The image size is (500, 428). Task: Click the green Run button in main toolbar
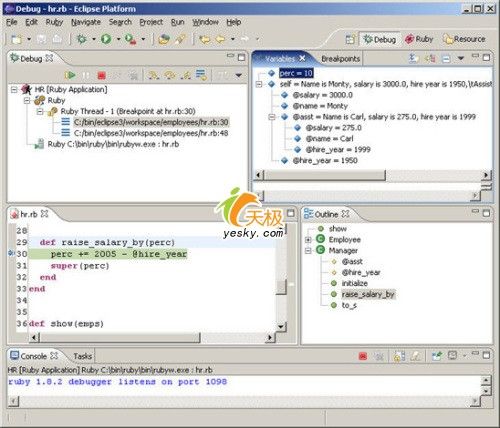click(x=106, y=39)
